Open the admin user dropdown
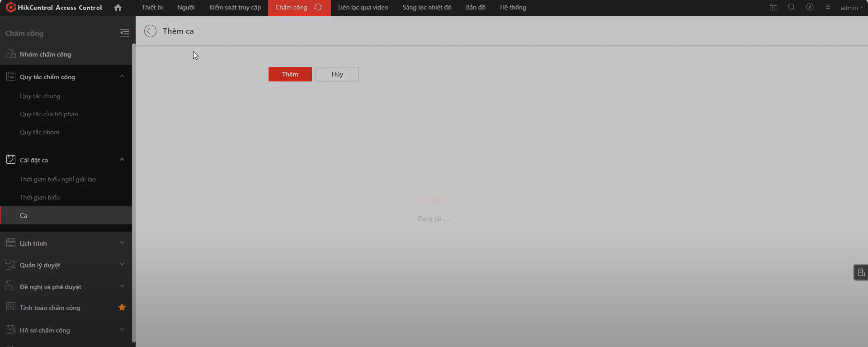 coord(851,8)
